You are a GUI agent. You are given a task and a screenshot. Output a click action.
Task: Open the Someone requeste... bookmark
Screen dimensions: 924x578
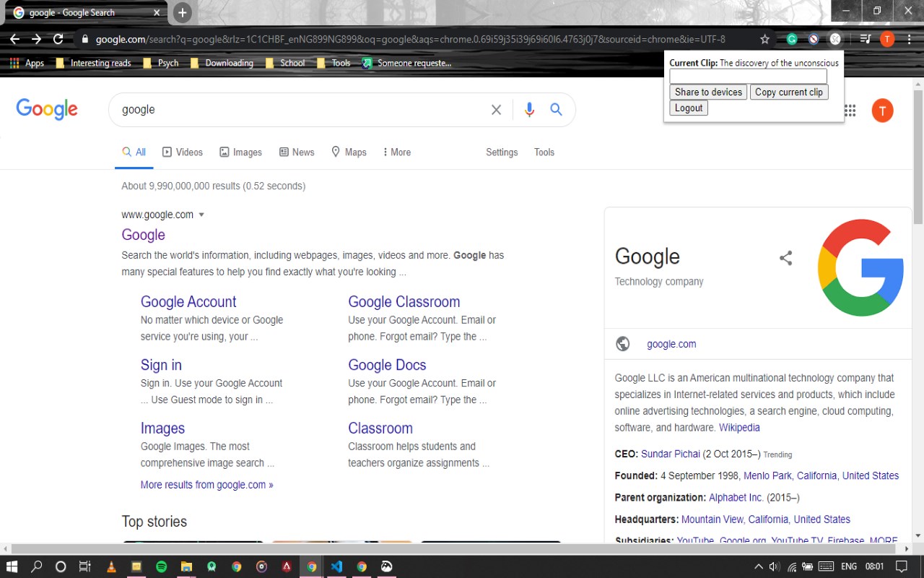[407, 63]
